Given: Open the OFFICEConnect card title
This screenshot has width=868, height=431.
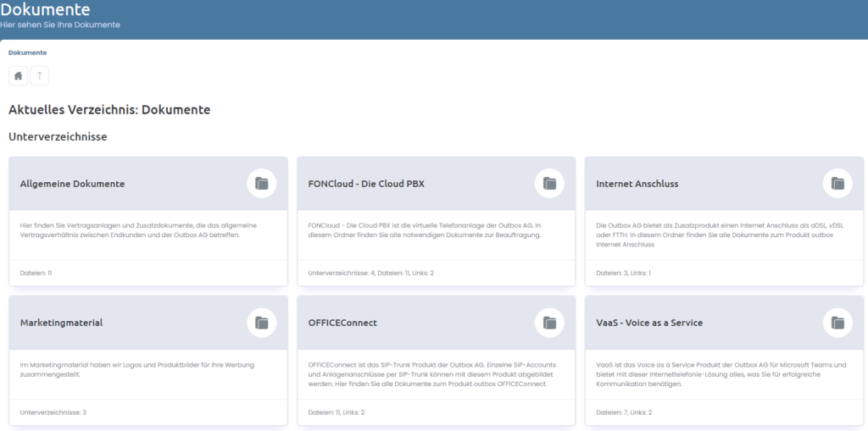Looking at the screenshot, I should coord(342,323).
